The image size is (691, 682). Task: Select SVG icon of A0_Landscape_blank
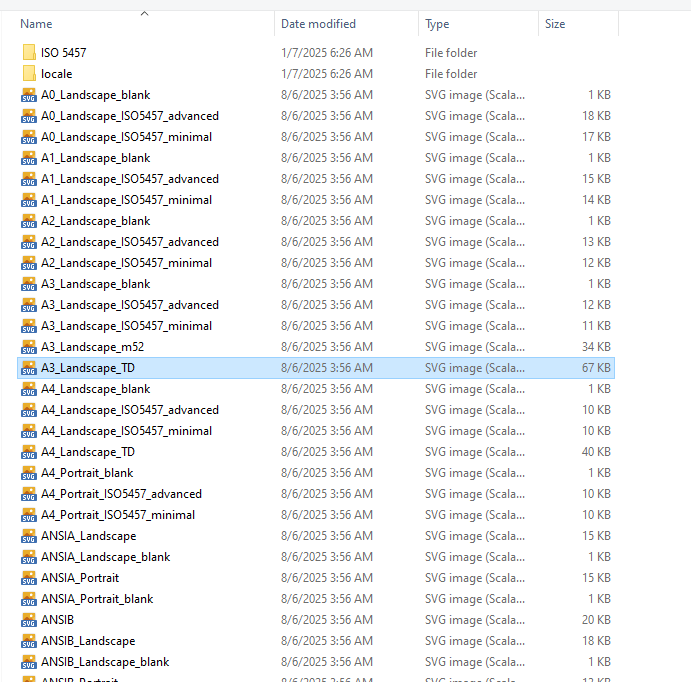tap(29, 95)
